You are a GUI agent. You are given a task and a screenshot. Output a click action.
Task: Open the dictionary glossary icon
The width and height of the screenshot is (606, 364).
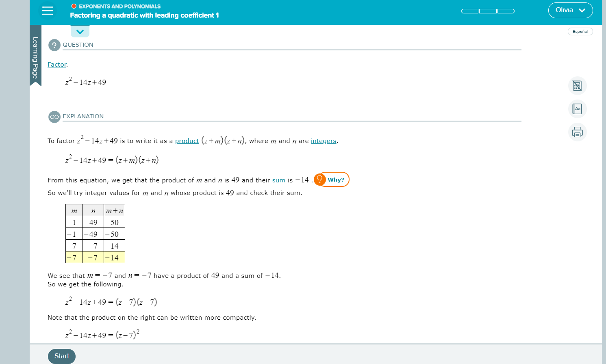click(577, 109)
